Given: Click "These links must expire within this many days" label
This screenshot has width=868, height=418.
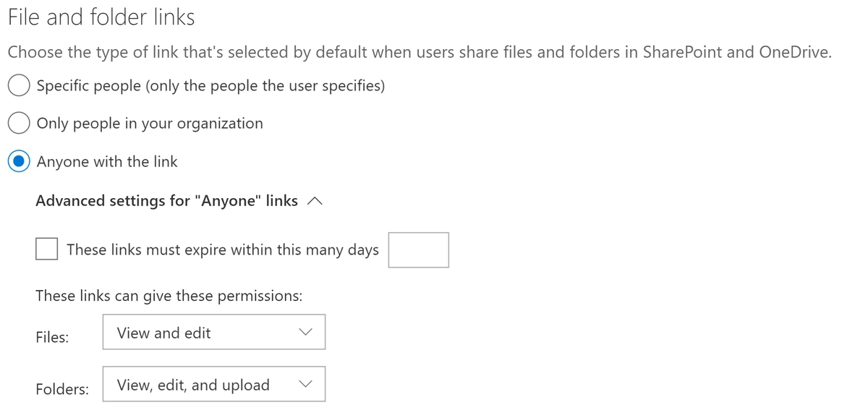Looking at the screenshot, I should click(x=223, y=250).
